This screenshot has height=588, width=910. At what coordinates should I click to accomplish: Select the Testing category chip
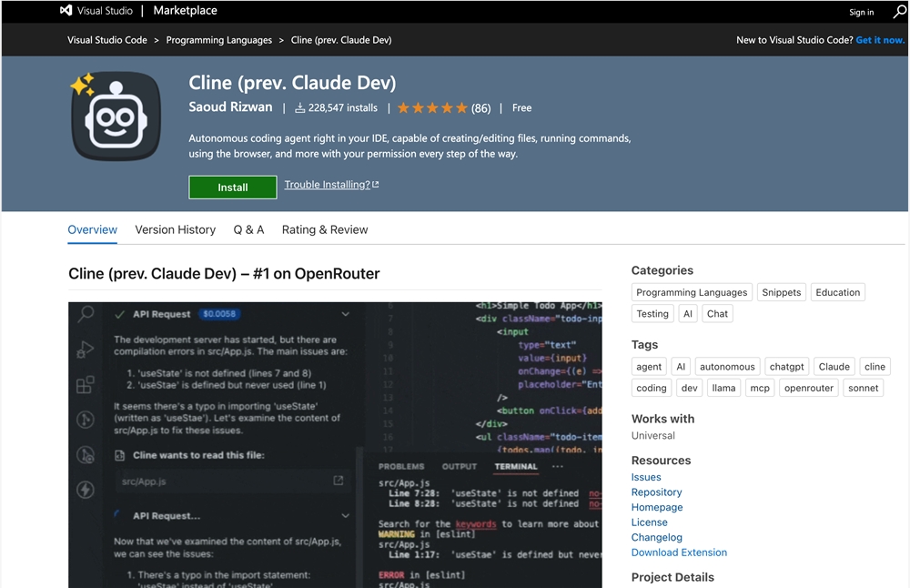coord(652,314)
